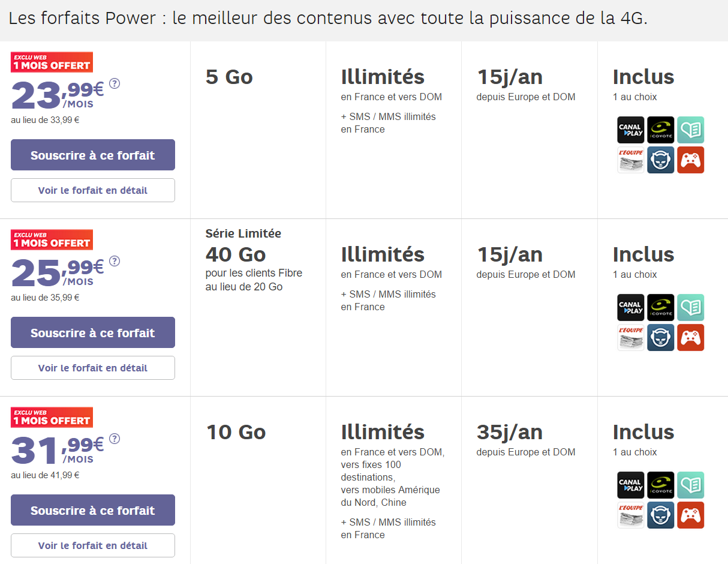This screenshot has height=564, width=728.
Task: Choose the Napster icon in the 31,99€ plan
Action: (660, 515)
